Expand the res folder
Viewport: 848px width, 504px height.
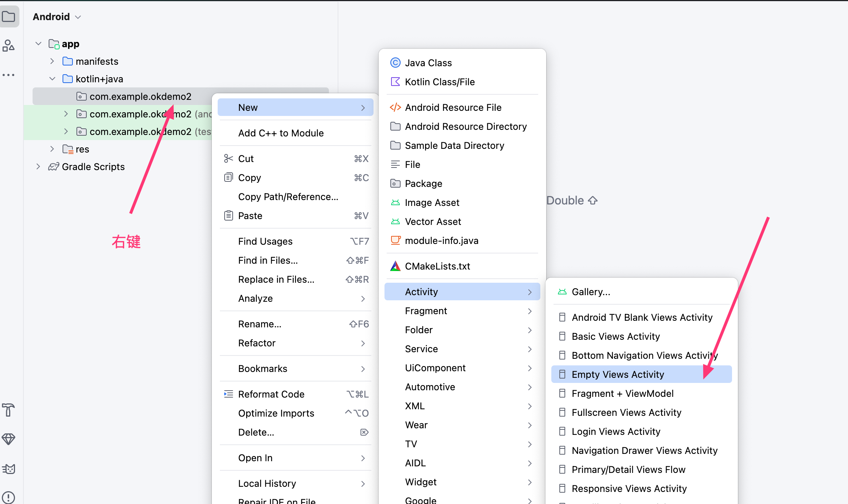point(52,149)
